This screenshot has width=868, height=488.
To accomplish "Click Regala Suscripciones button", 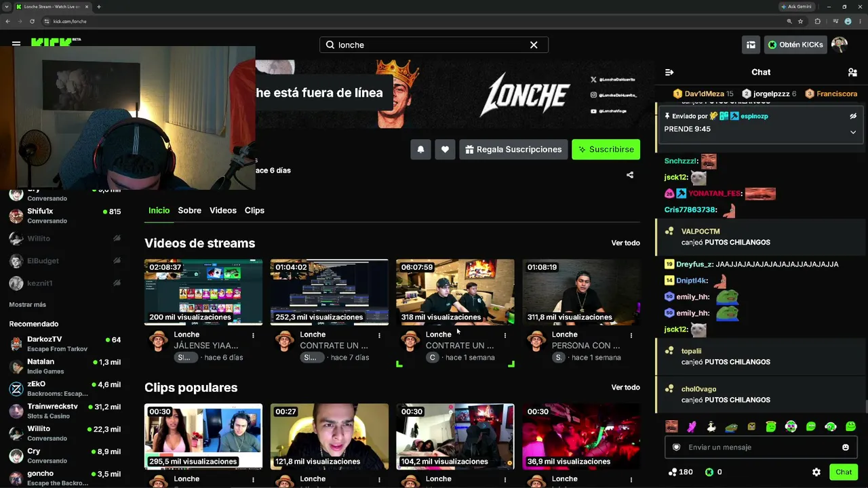I will (x=513, y=149).
